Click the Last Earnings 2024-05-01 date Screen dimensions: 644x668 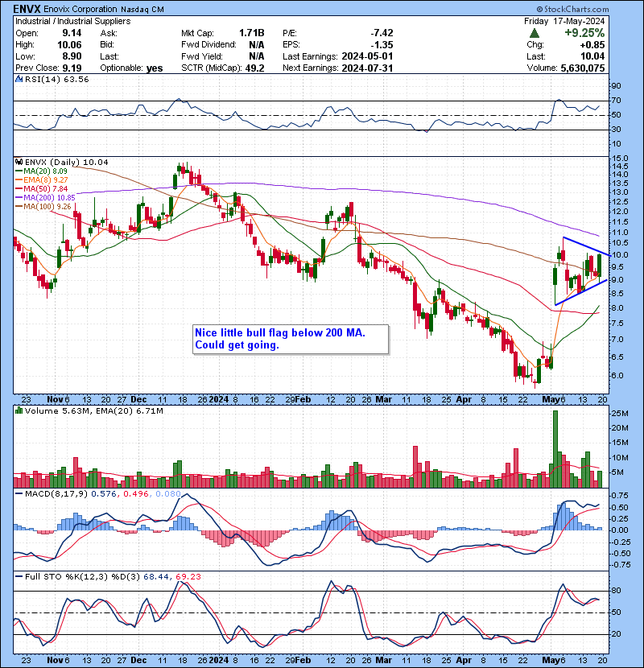pos(367,56)
